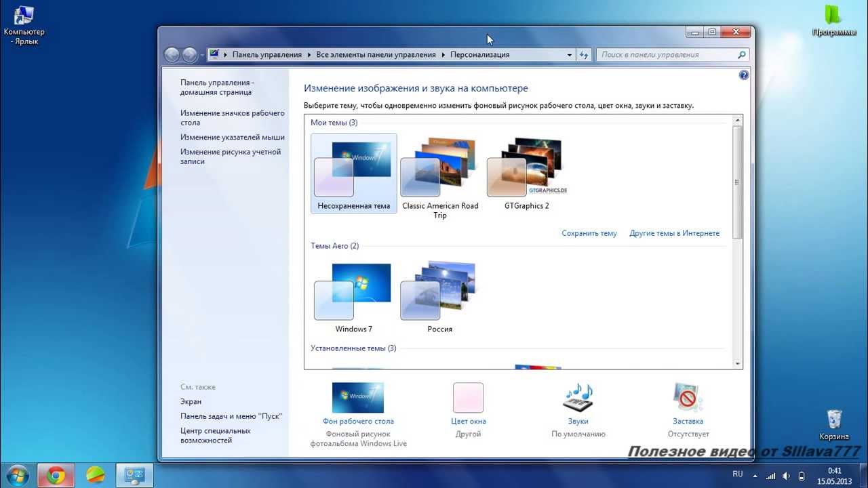Open Панель управления домашняя страница link

tap(217, 87)
